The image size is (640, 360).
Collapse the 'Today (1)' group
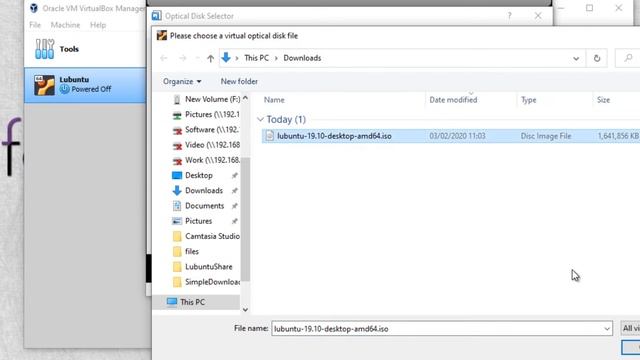[260, 119]
